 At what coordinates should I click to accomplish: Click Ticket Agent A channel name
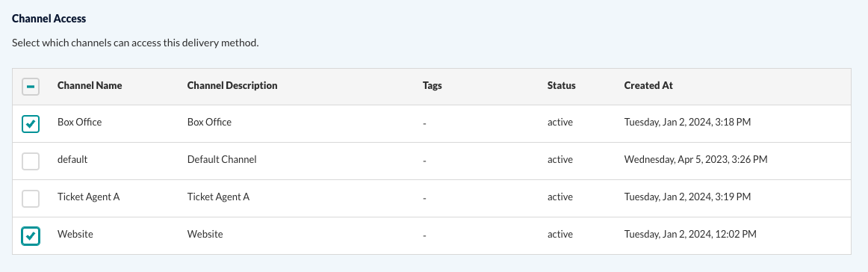click(x=89, y=197)
